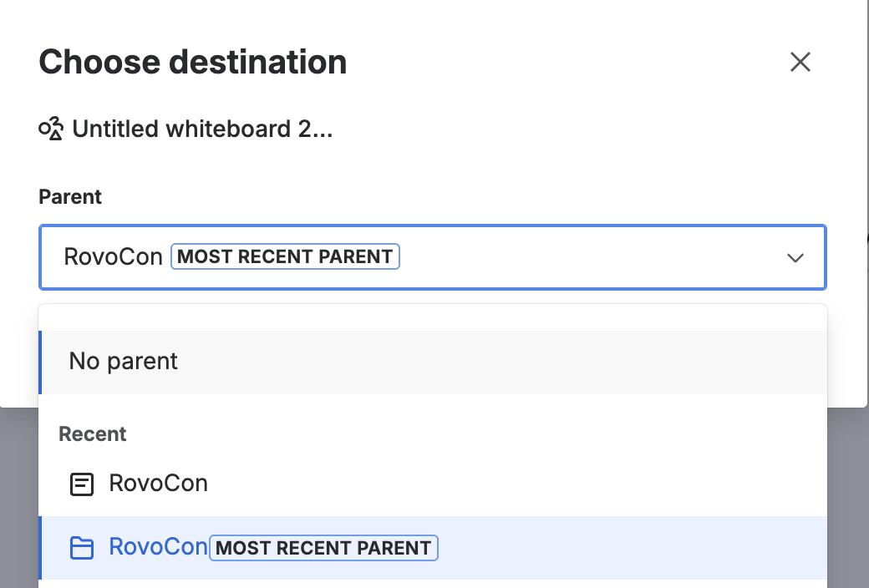This screenshot has width=869, height=588.
Task: Click the dimmed backdrop right of the dropdown list
Action: pos(848,498)
